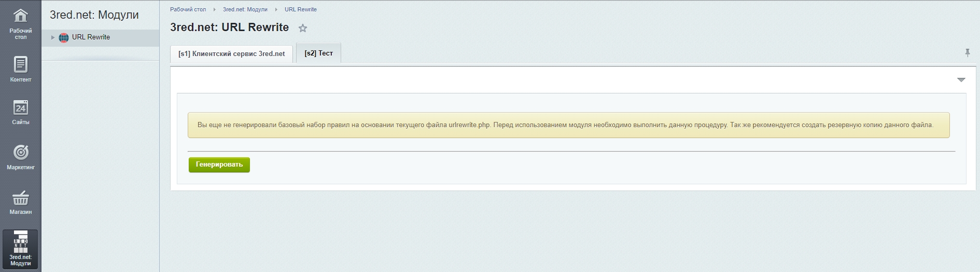Collapse the panel with the triangle arrow
Viewport: 980px width, 272px height.
[x=961, y=80]
